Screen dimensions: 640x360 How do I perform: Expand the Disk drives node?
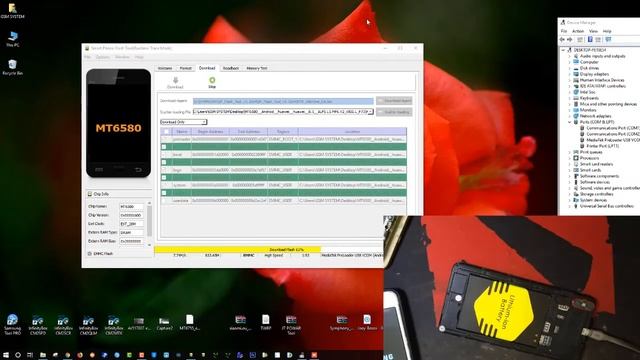coord(570,68)
